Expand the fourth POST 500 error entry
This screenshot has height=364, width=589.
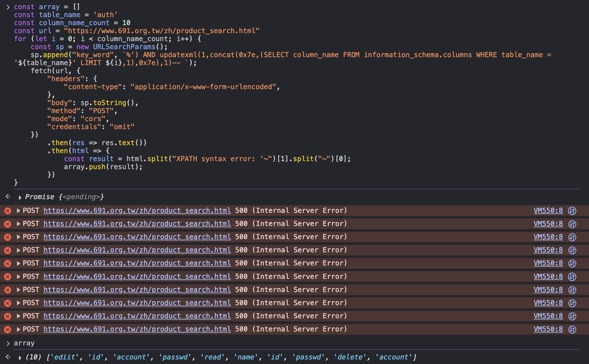coord(18,250)
